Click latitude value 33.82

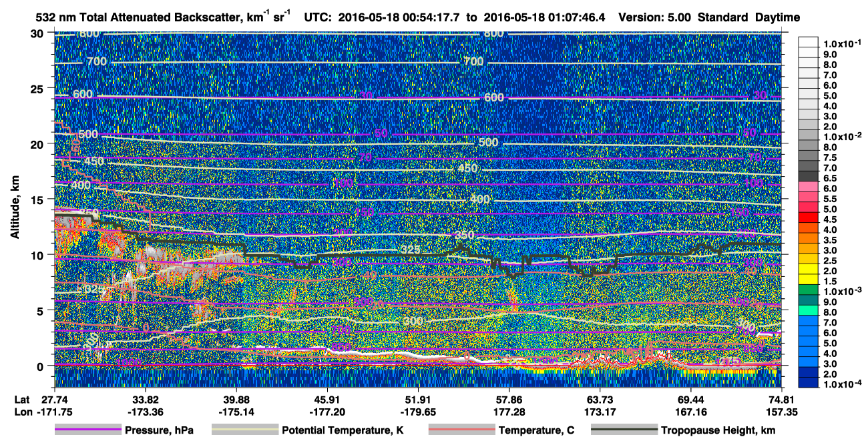tap(144, 400)
